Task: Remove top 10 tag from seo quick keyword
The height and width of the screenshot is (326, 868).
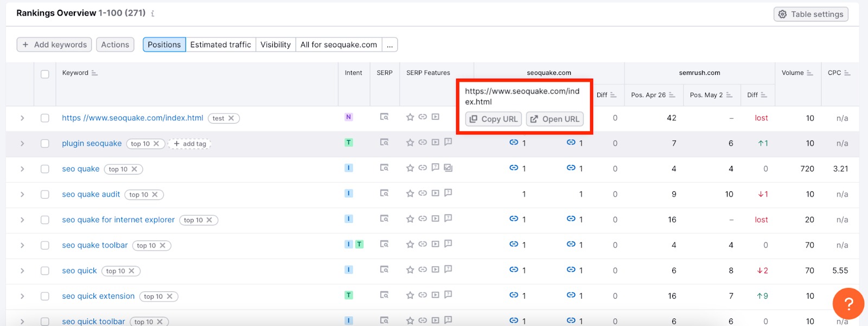Action: 131,271
